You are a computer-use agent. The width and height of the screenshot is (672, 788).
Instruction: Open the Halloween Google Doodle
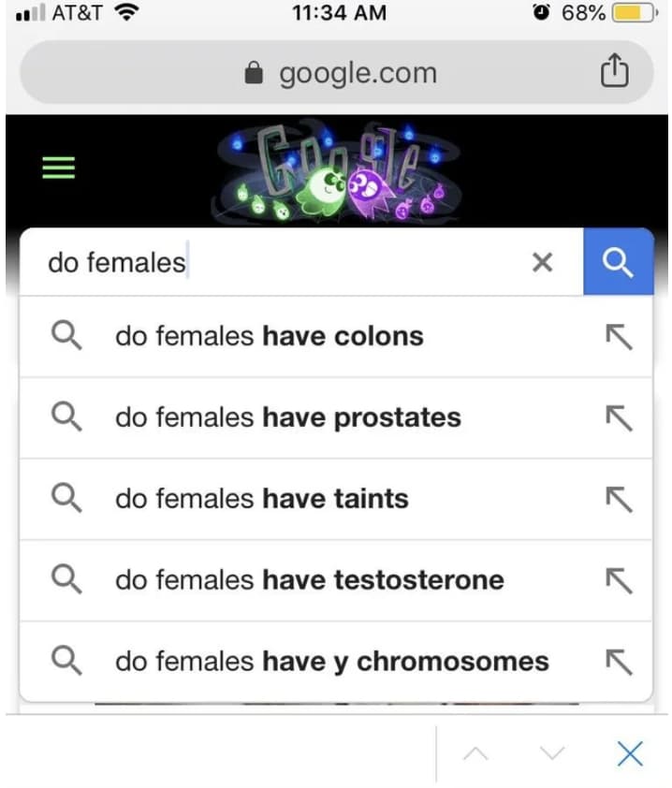click(x=337, y=170)
